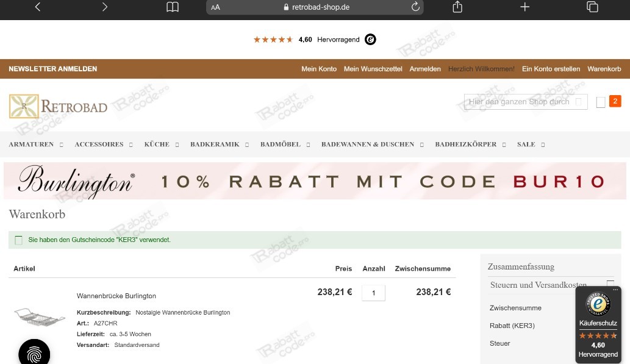This screenshot has width=630, height=364.
Task: Click Ein Konto erstellen
Action: [x=551, y=69]
